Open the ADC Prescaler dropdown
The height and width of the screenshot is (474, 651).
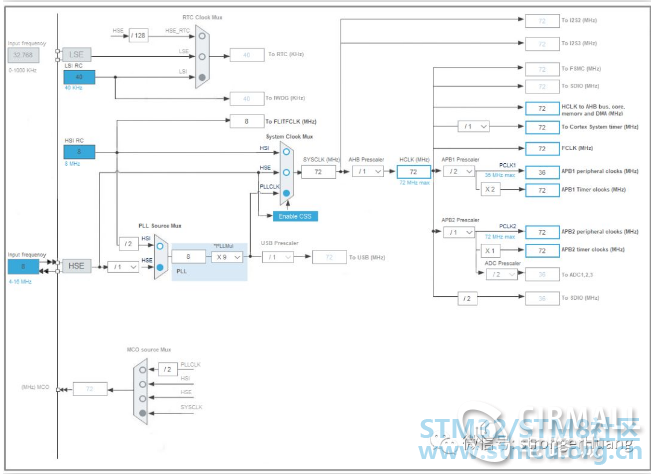coord(502,274)
